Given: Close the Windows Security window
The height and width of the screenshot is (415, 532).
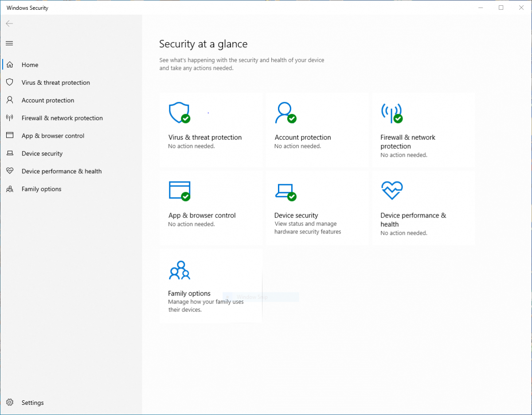Looking at the screenshot, I should coord(521,8).
